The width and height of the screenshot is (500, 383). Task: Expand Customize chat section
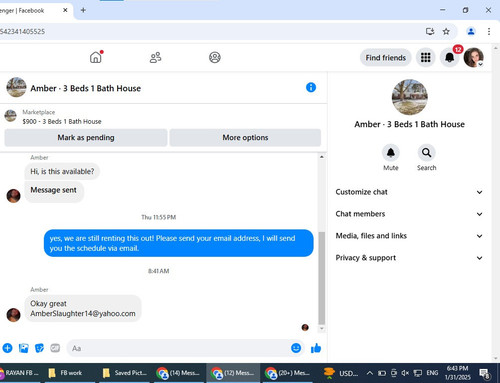[409, 192]
